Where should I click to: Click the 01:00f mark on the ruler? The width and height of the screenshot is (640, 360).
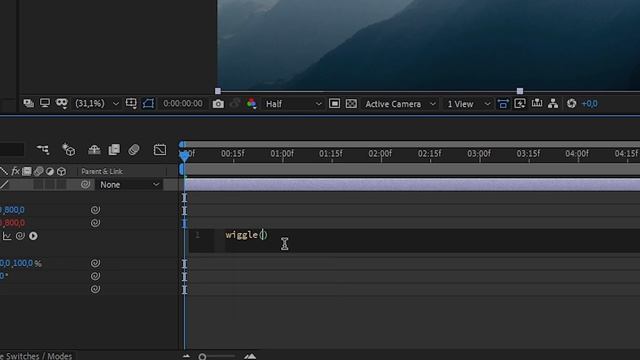pos(282,154)
